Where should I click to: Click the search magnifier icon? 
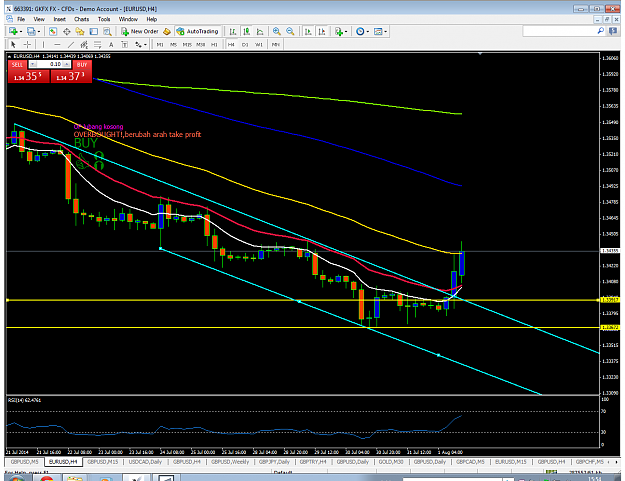(x=601, y=31)
